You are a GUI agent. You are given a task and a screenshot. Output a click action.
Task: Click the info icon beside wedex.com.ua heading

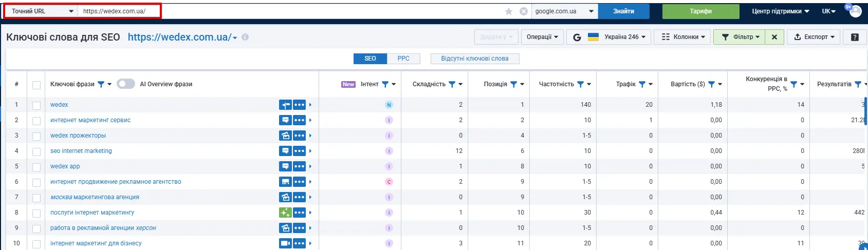(x=245, y=37)
